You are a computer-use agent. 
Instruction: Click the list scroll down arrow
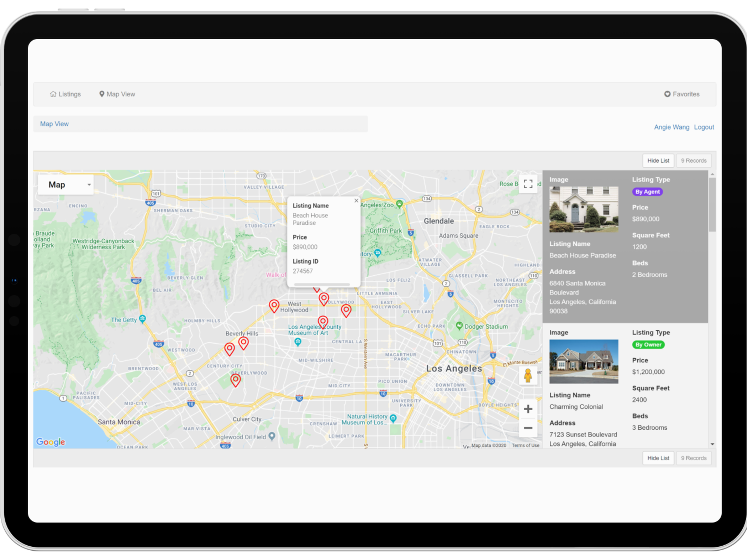pos(712,444)
